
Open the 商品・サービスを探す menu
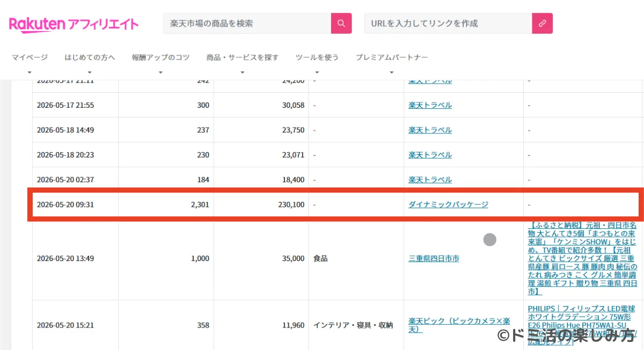pos(243,57)
